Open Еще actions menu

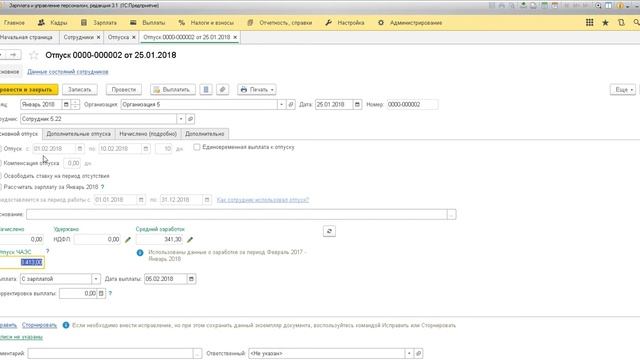point(623,89)
